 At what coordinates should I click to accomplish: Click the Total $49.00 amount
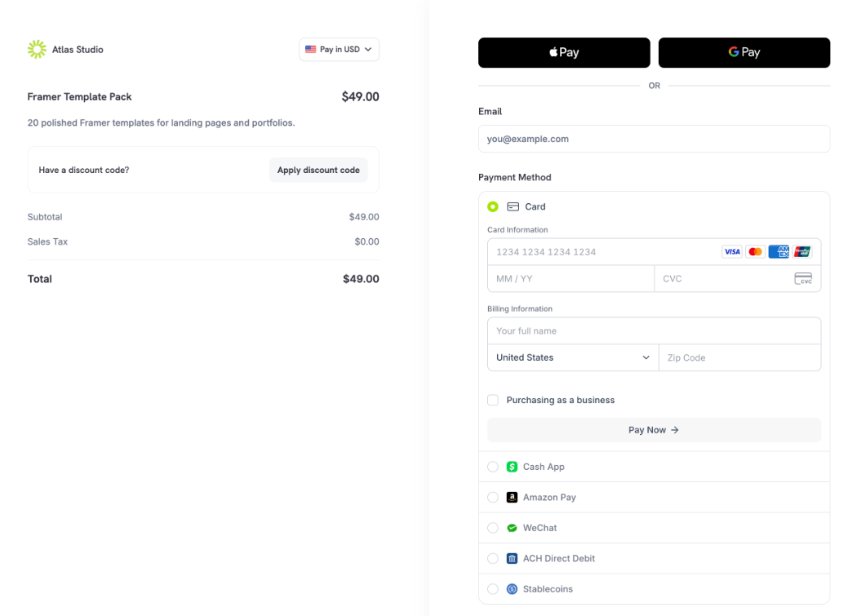[361, 279]
